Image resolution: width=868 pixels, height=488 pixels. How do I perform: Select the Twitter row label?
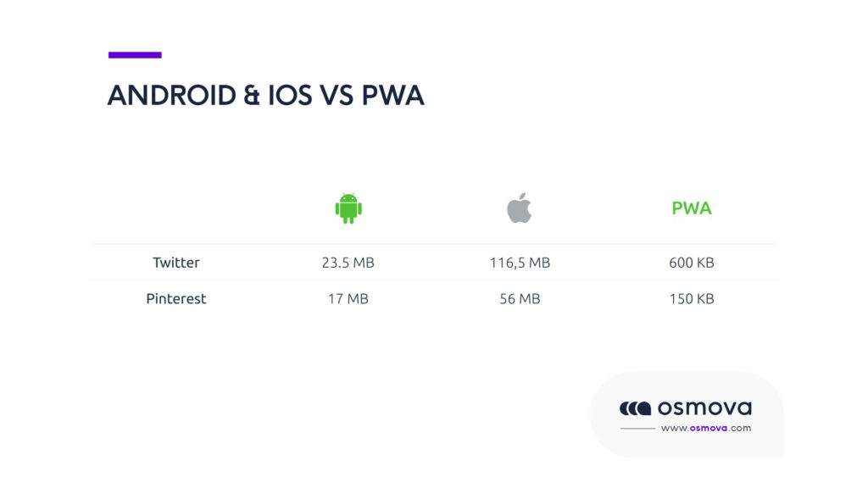(x=176, y=263)
